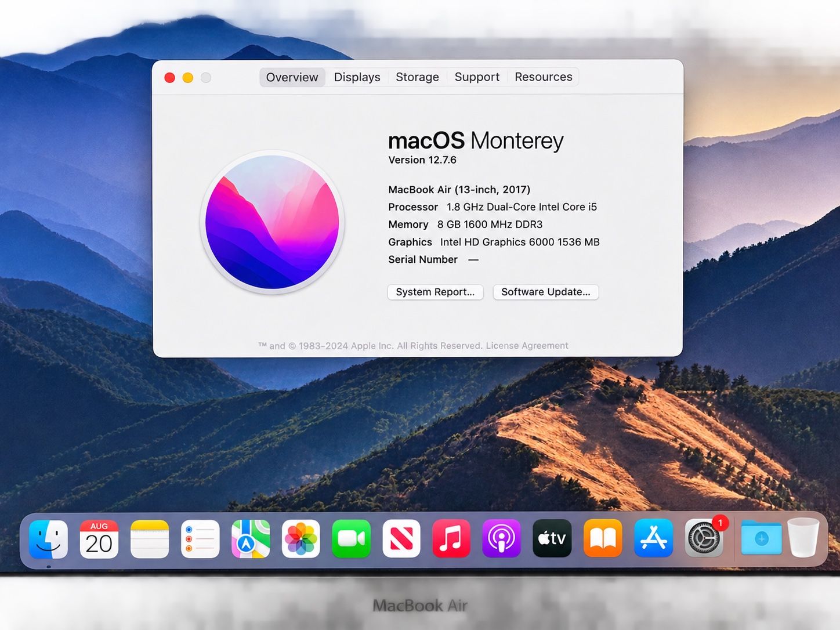840x630 pixels.
Task: Open the License Agreement link
Action: click(527, 346)
